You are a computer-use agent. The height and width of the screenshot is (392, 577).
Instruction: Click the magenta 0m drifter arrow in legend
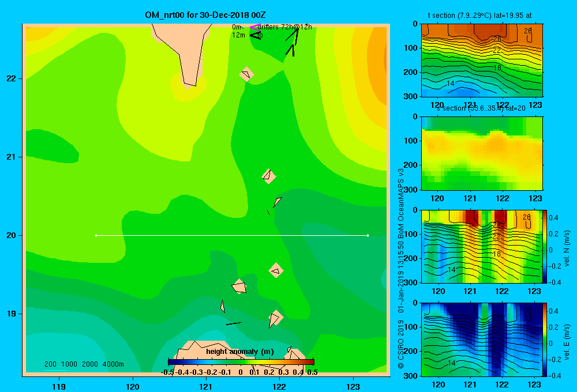pos(254,27)
